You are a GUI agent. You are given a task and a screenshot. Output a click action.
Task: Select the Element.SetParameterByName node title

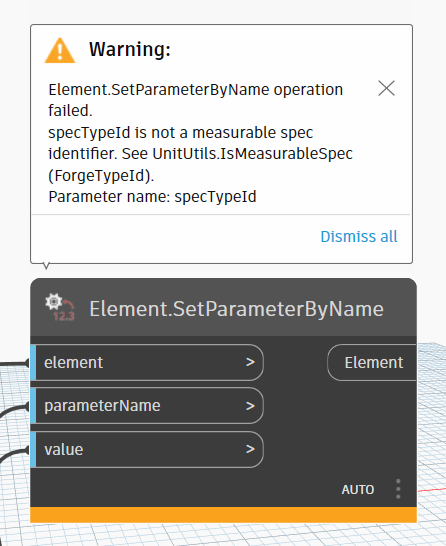pos(236,309)
